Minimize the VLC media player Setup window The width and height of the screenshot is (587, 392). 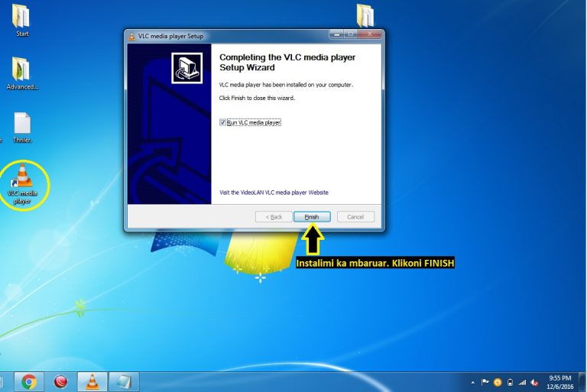click(x=336, y=34)
